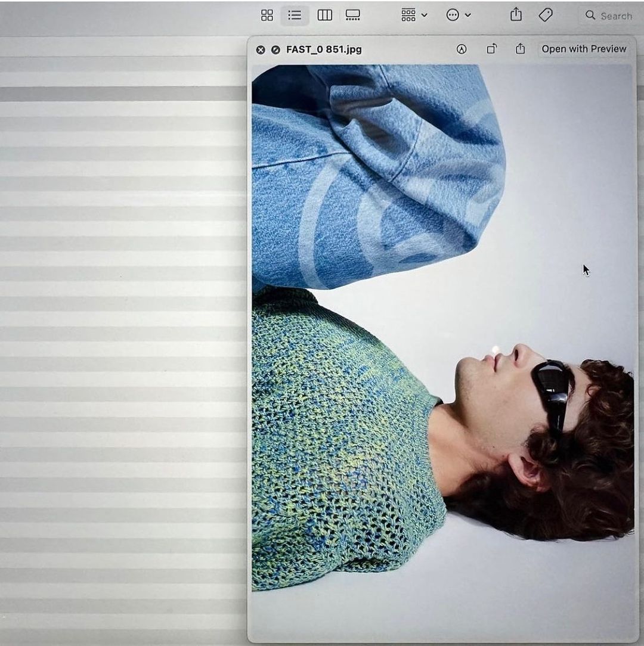Rotate the image using rotate icon

pos(491,49)
